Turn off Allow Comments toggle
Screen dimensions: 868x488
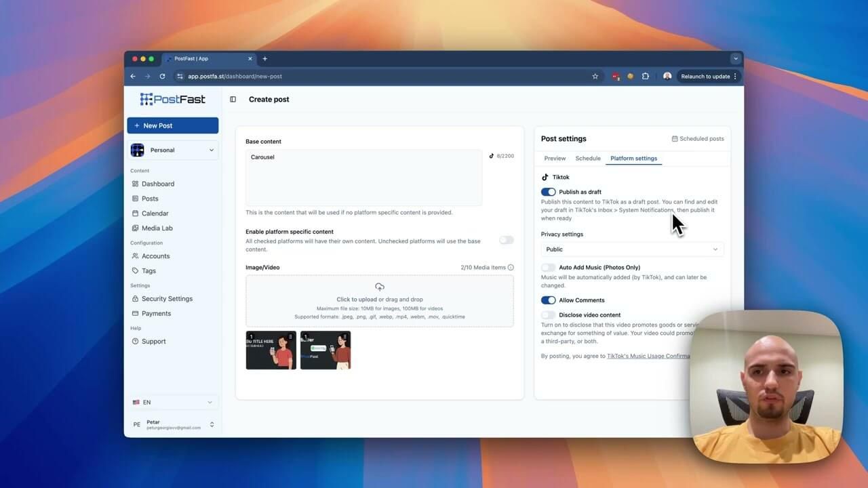pyautogui.click(x=548, y=300)
